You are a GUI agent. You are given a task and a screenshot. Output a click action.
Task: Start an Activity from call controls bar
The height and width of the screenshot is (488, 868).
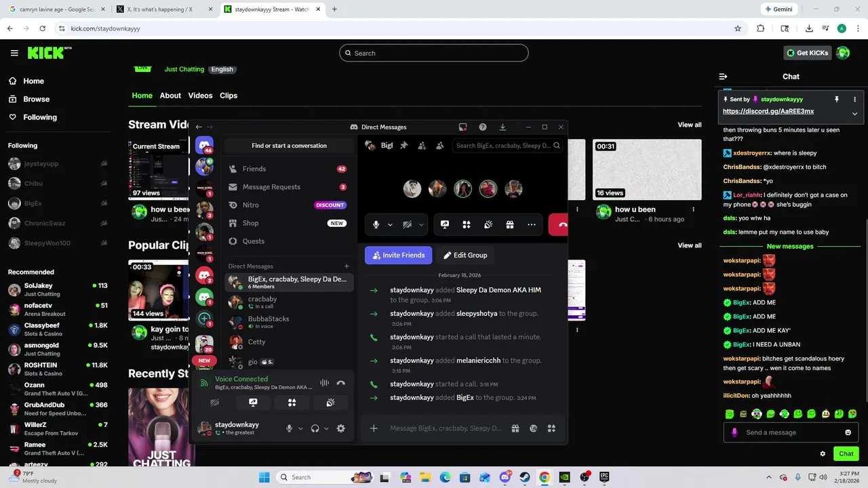[467, 224]
